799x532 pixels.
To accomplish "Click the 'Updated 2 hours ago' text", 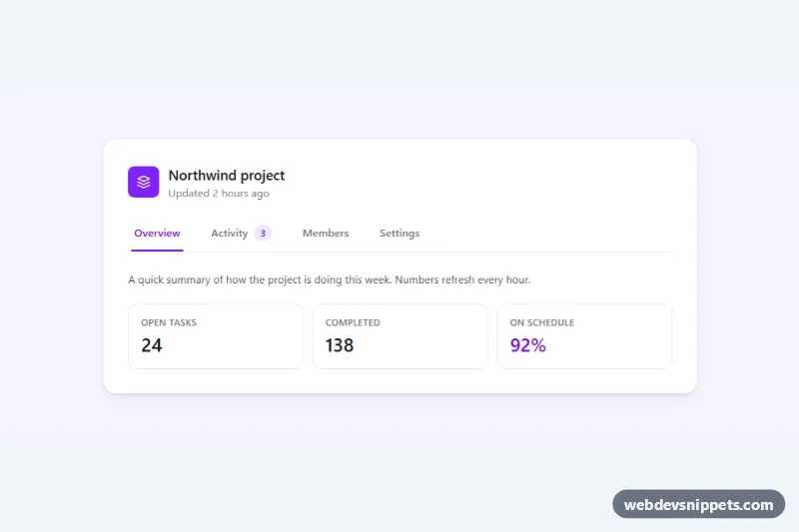I will (219, 194).
